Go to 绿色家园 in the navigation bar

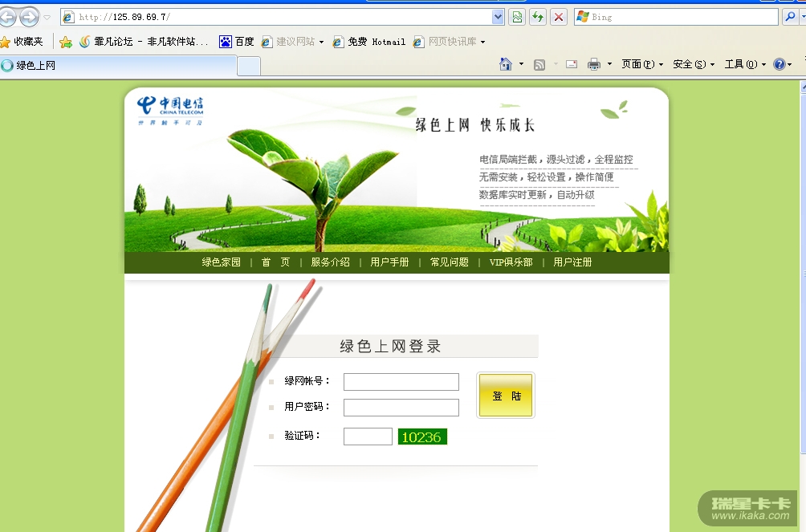[221, 262]
